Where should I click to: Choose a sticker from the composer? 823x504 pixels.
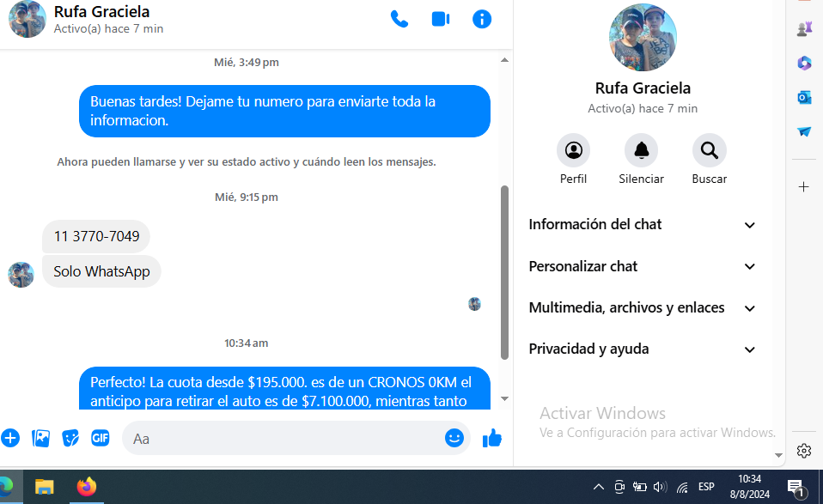[70, 438]
